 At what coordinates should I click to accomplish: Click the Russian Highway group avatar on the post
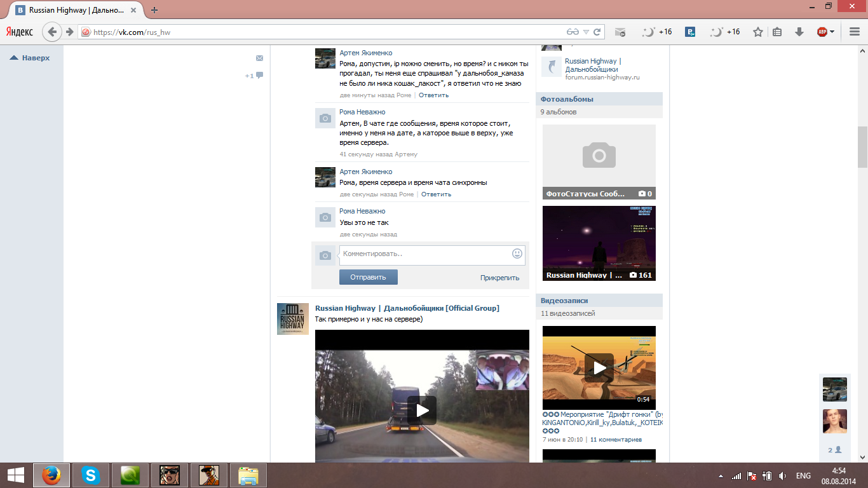[x=293, y=319]
